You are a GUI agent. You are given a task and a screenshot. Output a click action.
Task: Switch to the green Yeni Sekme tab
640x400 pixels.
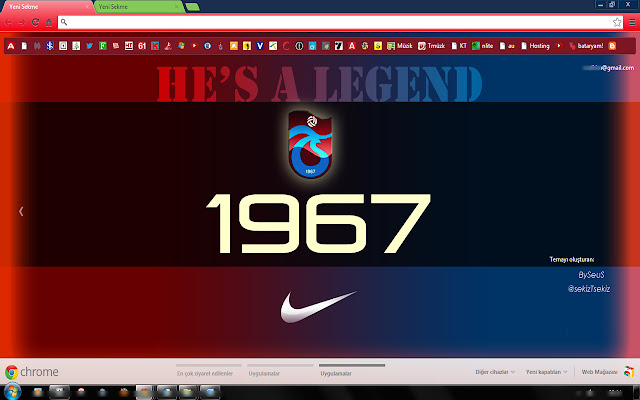137,7
